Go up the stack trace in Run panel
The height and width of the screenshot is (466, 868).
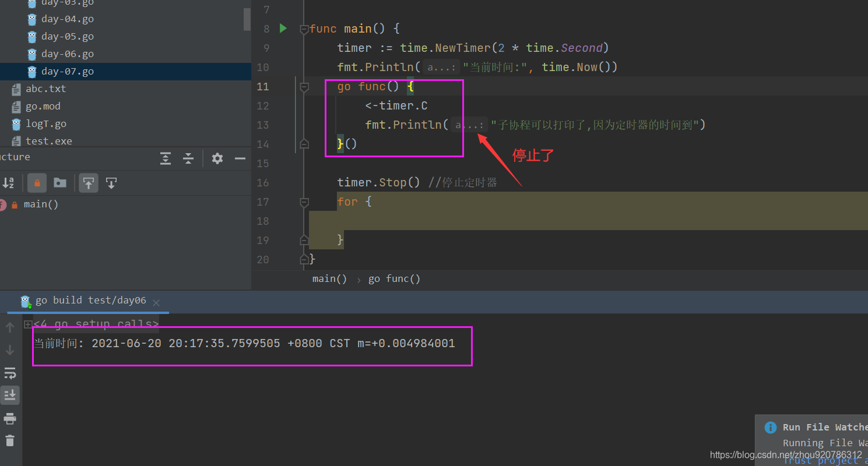pyautogui.click(x=10, y=327)
